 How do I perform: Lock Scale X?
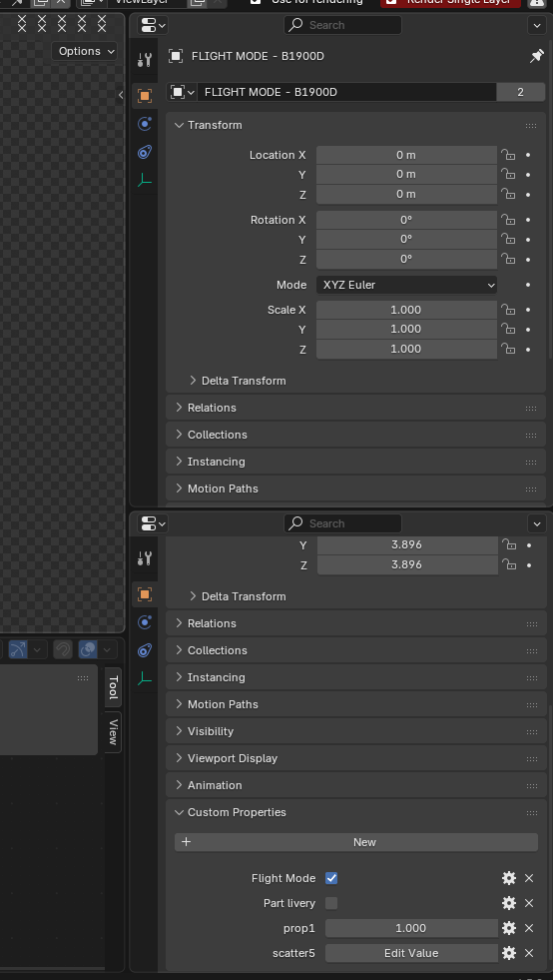508,310
